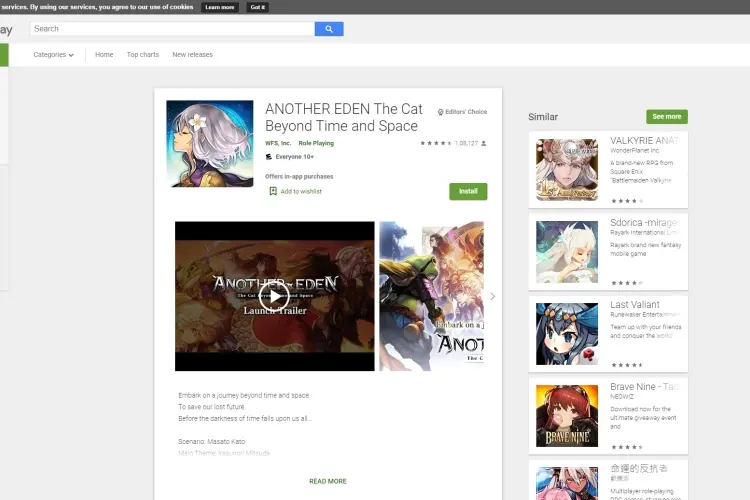Open the Runewaker Entertainment developer link
This screenshot has width=750, height=500.
click(x=644, y=315)
